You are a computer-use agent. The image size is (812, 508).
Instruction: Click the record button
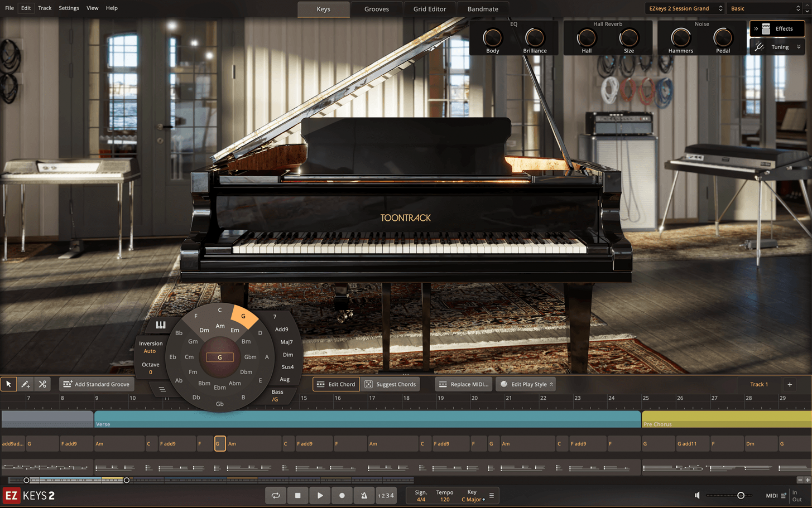[x=342, y=495]
